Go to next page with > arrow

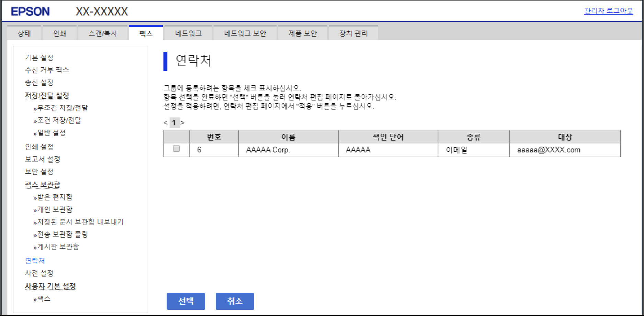pyautogui.click(x=182, y=123)
